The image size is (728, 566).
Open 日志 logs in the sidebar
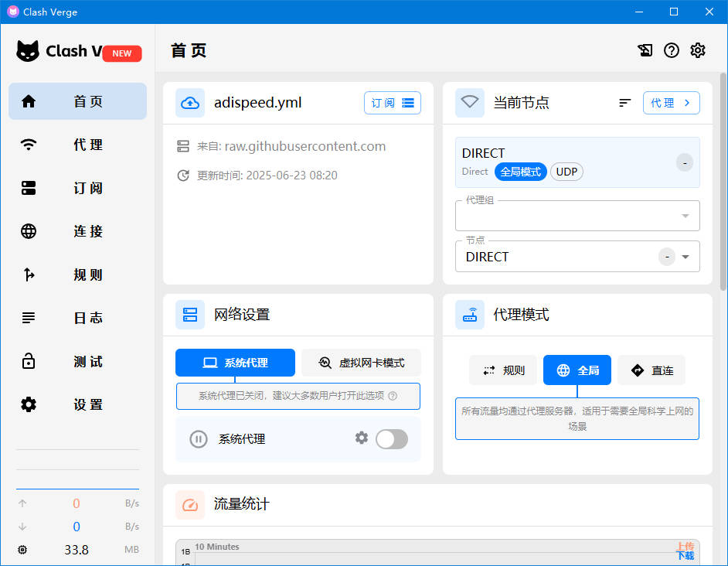77,318
